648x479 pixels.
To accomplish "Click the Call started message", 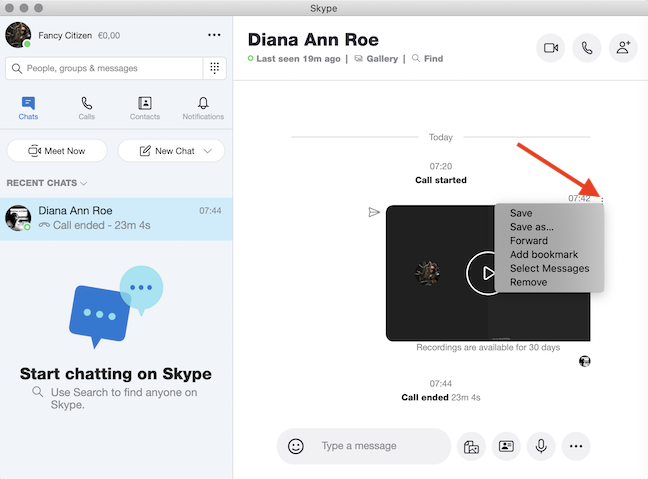I will pos(441,180).
